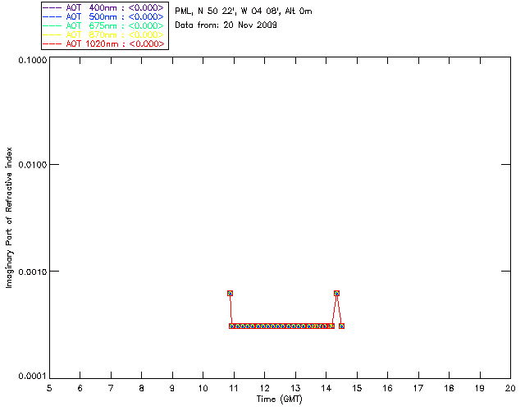Click the purple dashed line sample in legend

click(52, 7)
